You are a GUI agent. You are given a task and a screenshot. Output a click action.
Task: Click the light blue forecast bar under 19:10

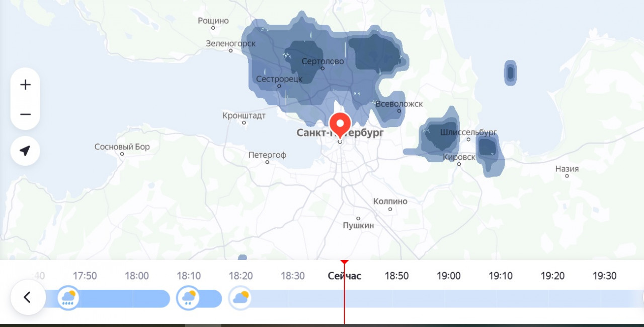[x=501, y=299]
